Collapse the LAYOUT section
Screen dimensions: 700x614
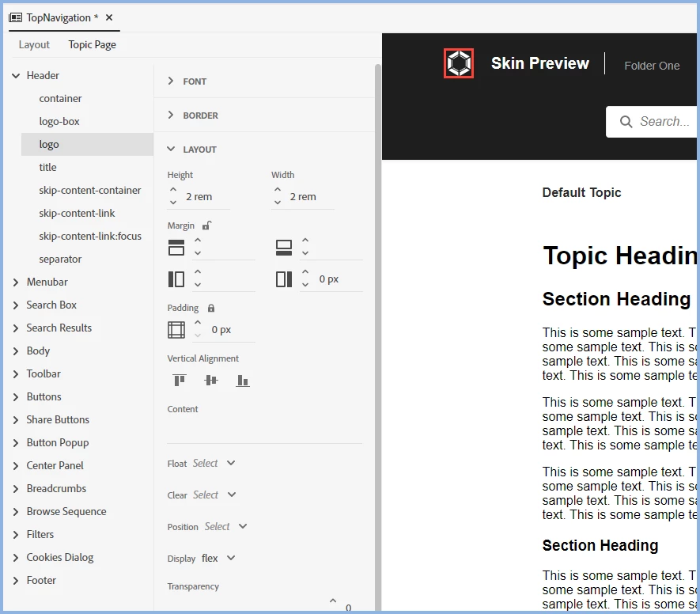(x=171, y=149)
